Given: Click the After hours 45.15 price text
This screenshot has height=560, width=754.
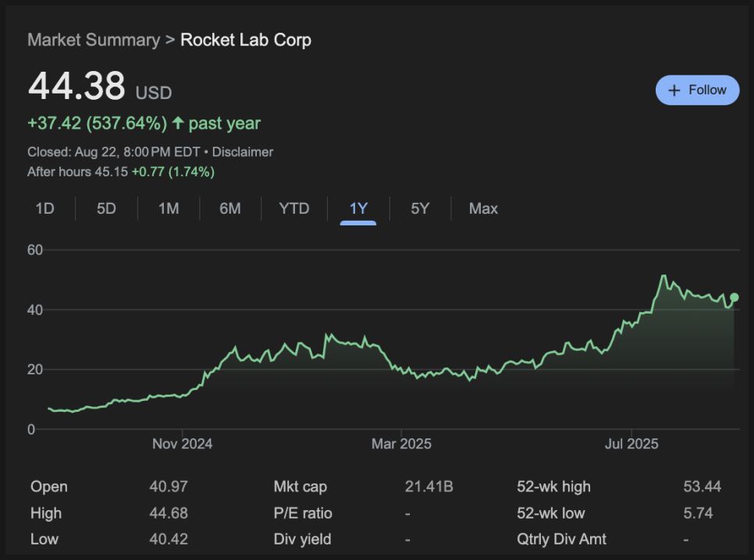Looking at the screenshot, I should point(77,172).
